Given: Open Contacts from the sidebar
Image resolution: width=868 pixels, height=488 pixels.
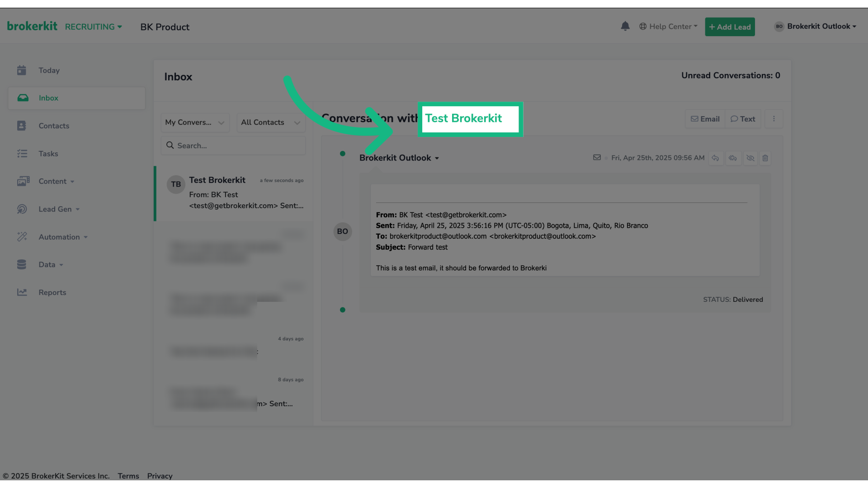Looking at the screenshot, I should (x=54, y=126).
